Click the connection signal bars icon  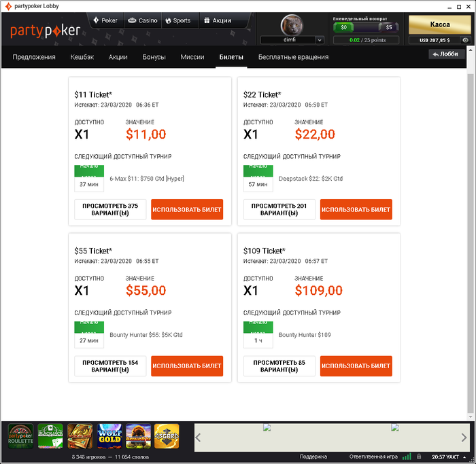(407, 457)
